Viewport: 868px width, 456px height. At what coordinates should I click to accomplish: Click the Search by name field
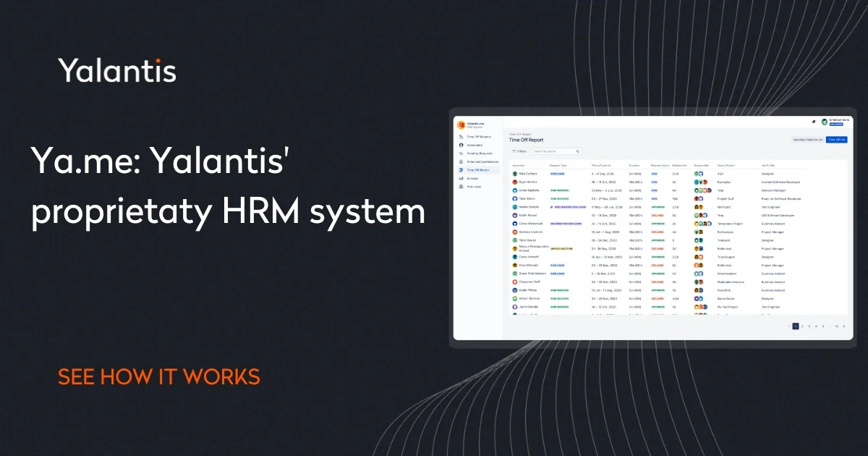coord(554,151)
